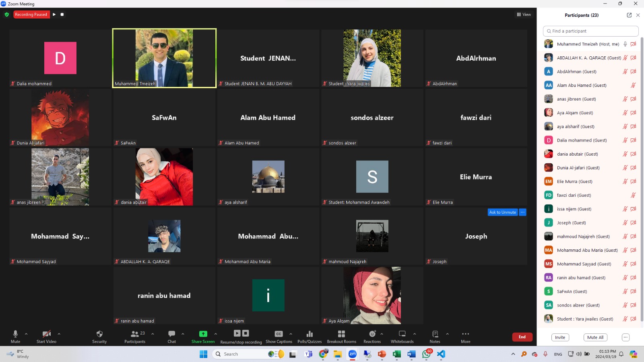Toggle the Mute microphone button

pyautogui.click(x=15, y=334)
